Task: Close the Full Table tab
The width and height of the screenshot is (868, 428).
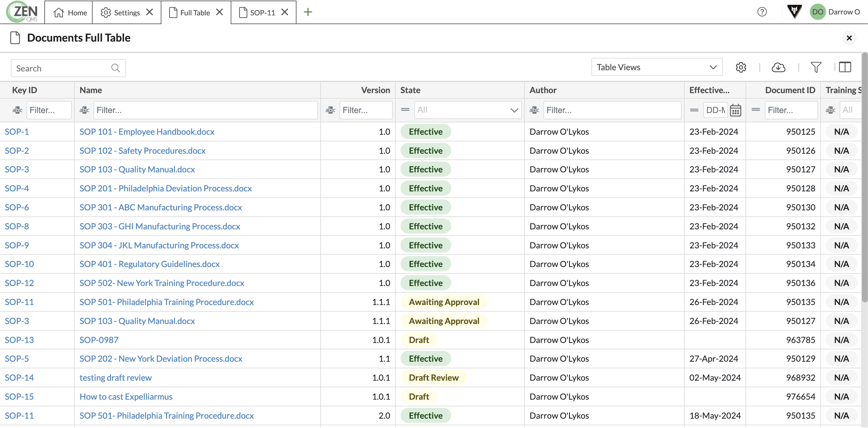Action: (220, 12)
